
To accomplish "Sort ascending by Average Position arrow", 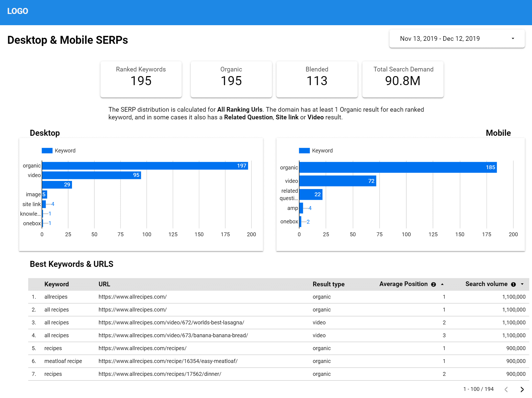I will (442, 284).
